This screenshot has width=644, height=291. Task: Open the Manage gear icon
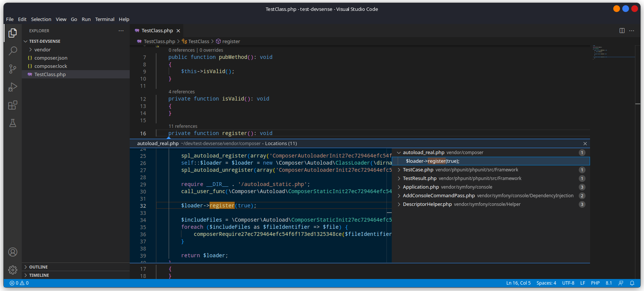click(13, 270)
